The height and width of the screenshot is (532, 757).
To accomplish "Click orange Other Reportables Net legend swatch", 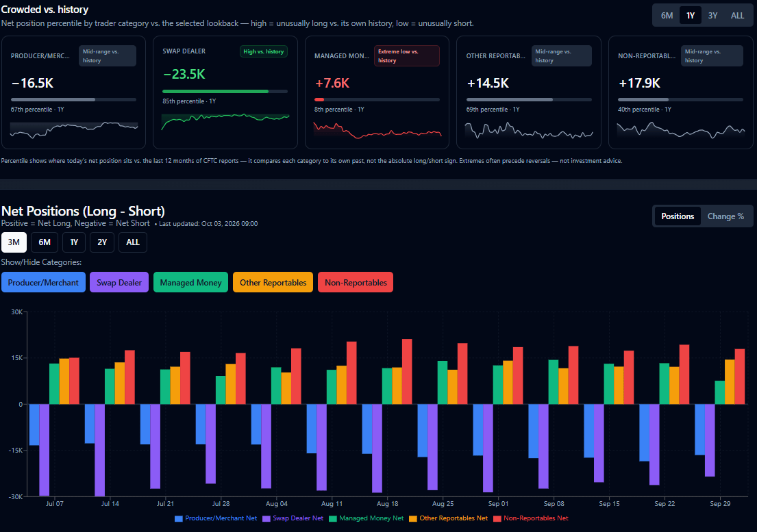I will pos(413,518).
